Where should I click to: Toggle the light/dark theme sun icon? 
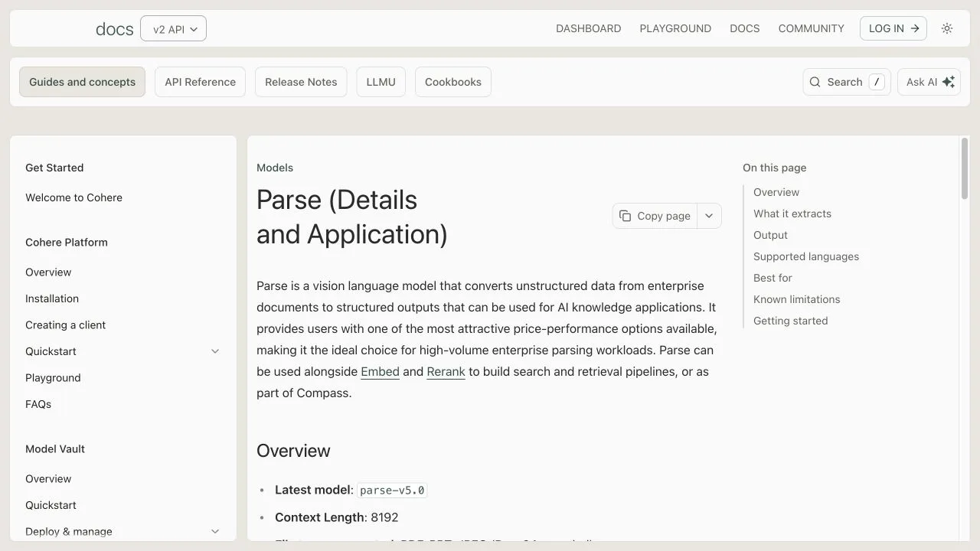tap(947, 28)
